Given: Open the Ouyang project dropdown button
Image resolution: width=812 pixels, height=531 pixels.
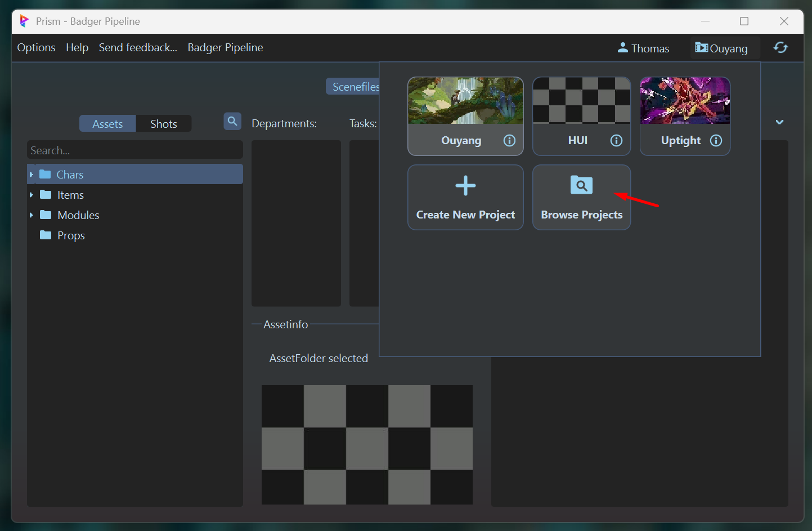Looking at the screenshot, I should pos(721,48).
